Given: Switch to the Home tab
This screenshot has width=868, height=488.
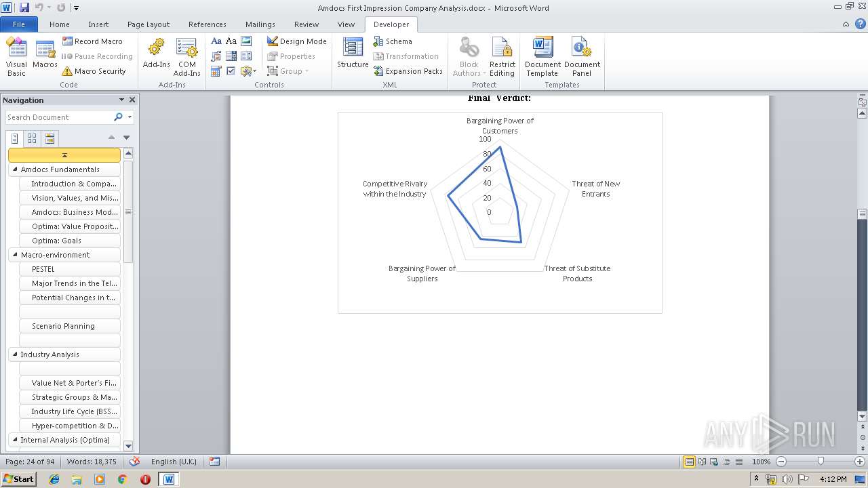Looking at the screenshot, I should [59, 24].
